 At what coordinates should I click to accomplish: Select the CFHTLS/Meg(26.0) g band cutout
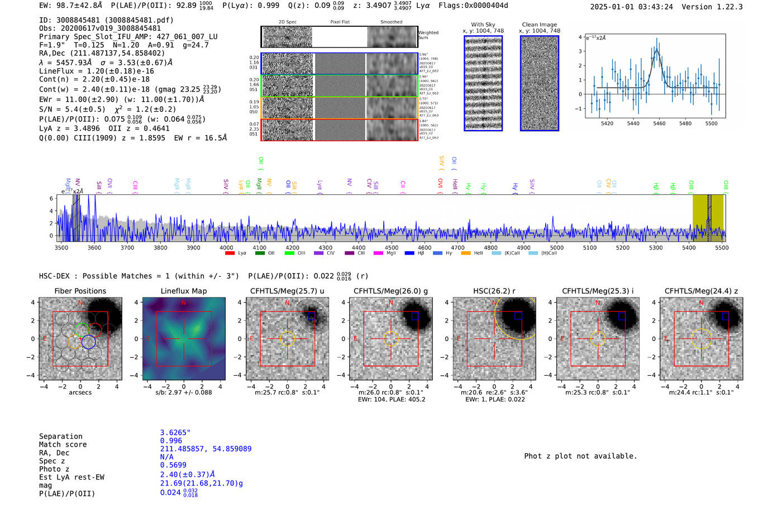(x=390, y=339)
